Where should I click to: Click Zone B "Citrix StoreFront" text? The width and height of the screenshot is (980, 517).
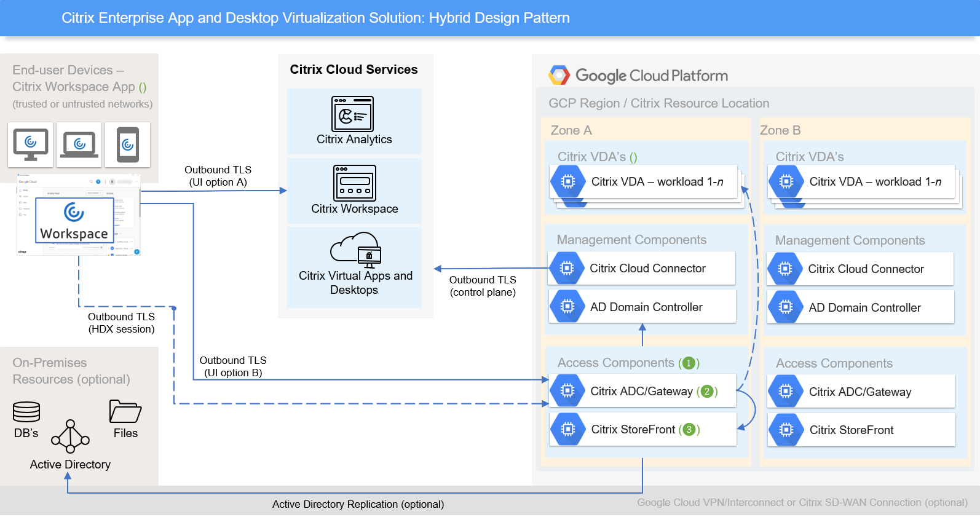[852, 430]
